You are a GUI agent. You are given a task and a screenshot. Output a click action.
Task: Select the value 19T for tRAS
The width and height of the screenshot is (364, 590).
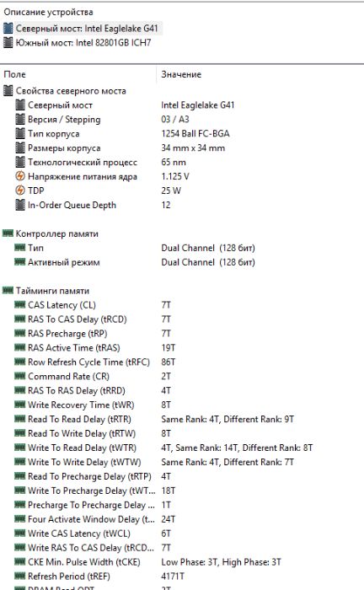[x=168, y=348]
